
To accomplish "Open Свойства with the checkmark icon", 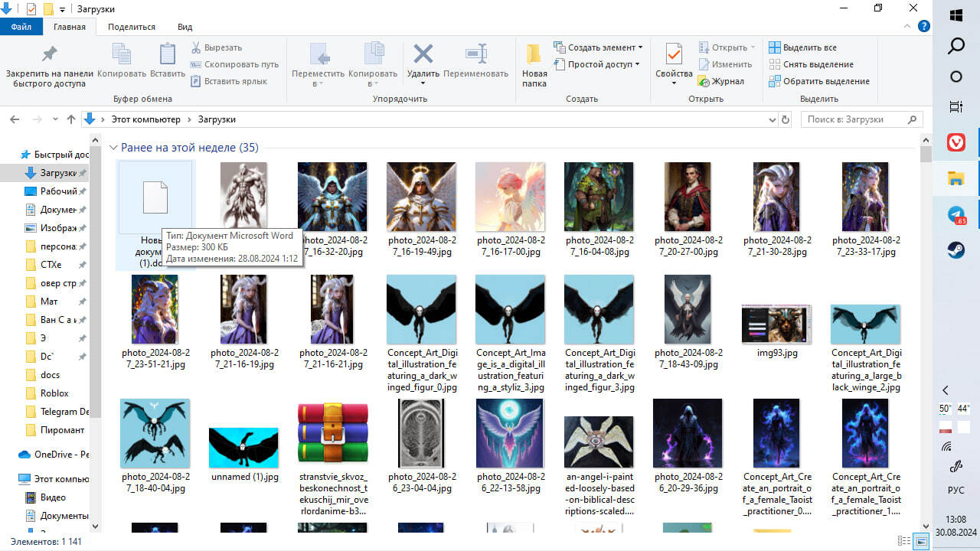I will pos(674,55).
